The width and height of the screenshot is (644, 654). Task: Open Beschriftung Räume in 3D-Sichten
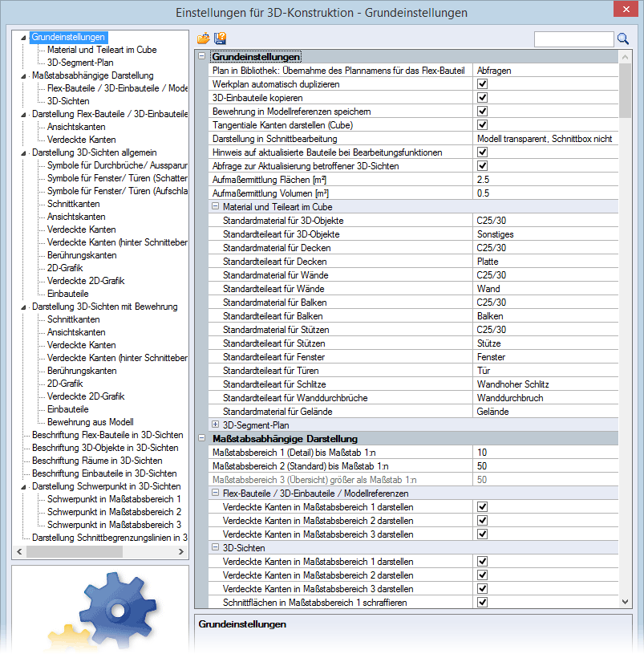point(97,461)
